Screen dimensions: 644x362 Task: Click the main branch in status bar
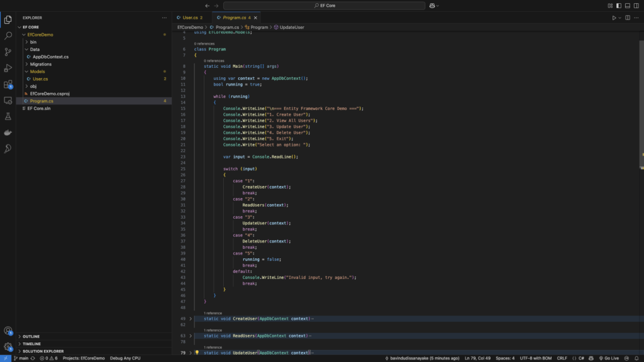(21, 358)
